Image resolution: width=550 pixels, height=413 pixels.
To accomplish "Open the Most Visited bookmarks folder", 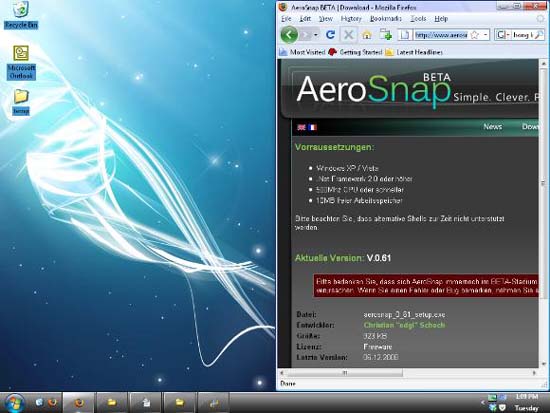I will [x=302, y=52].
